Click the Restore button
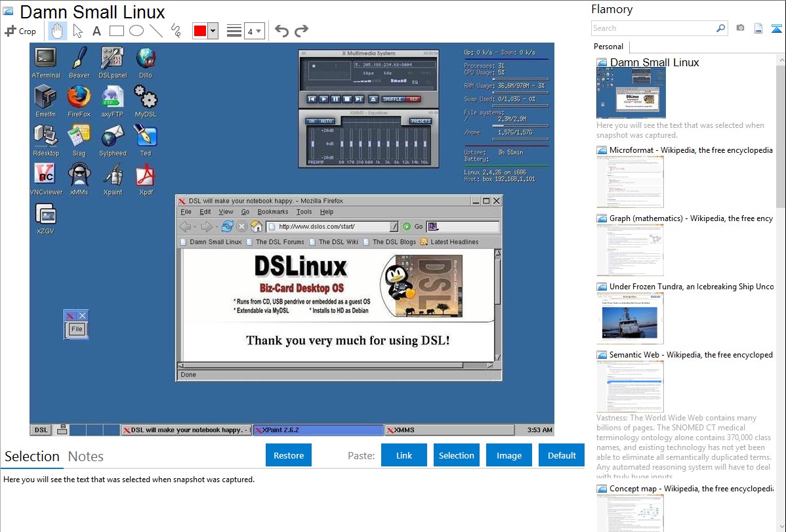 (x=289, y=455)
